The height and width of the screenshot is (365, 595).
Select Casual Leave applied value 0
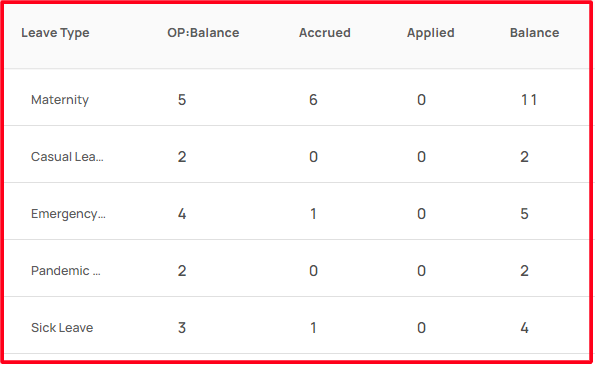tap(421, 157)
